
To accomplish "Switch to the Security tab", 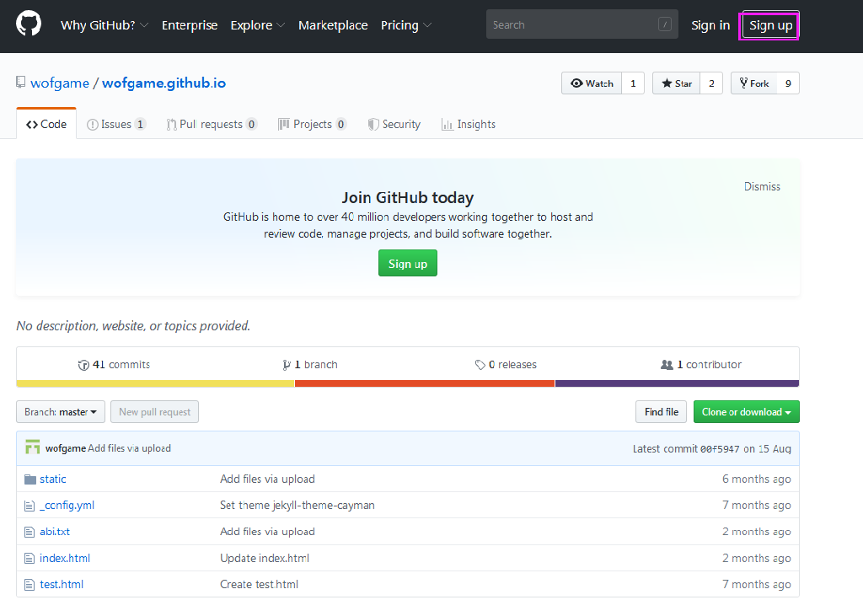I will pos(394,125).
